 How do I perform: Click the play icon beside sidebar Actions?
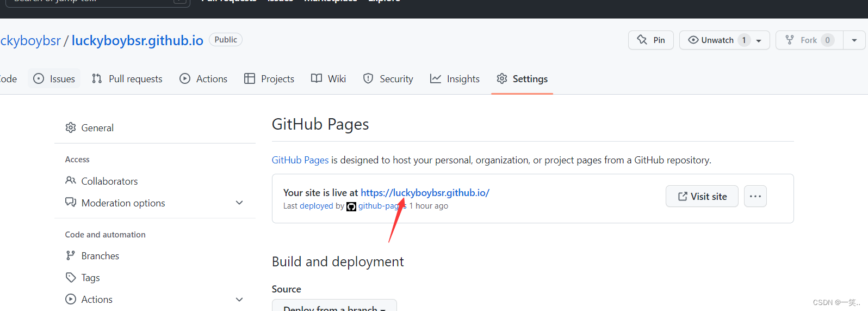click(71, 299)
